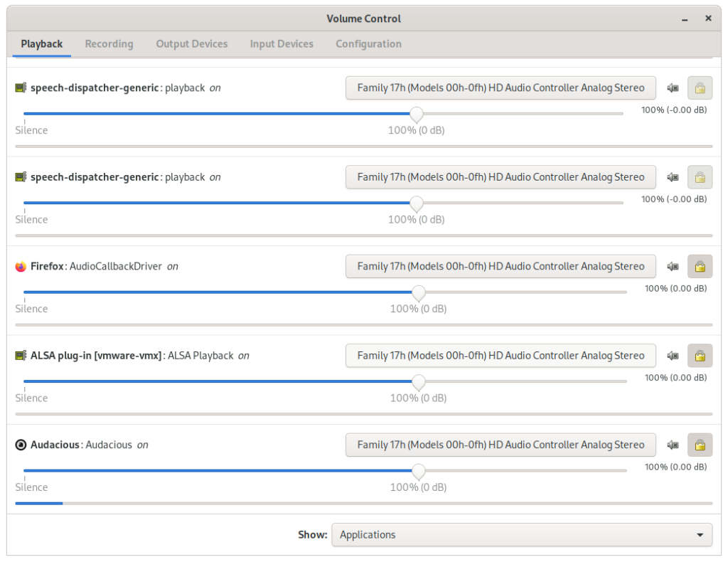Viewport: 728px width, 562px height.
Task: Click the Silence label under Firefox slider
Action: (31, 309)
